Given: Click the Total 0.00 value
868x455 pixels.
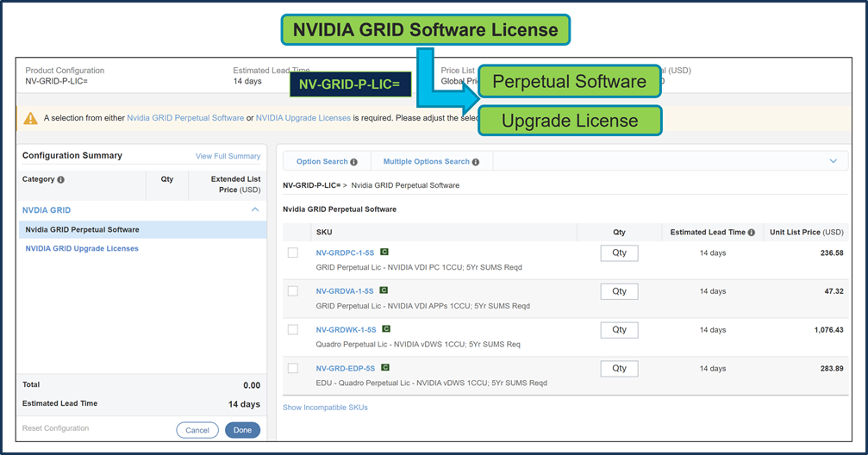Looking at the screenshot, I should tap(252, 385).
